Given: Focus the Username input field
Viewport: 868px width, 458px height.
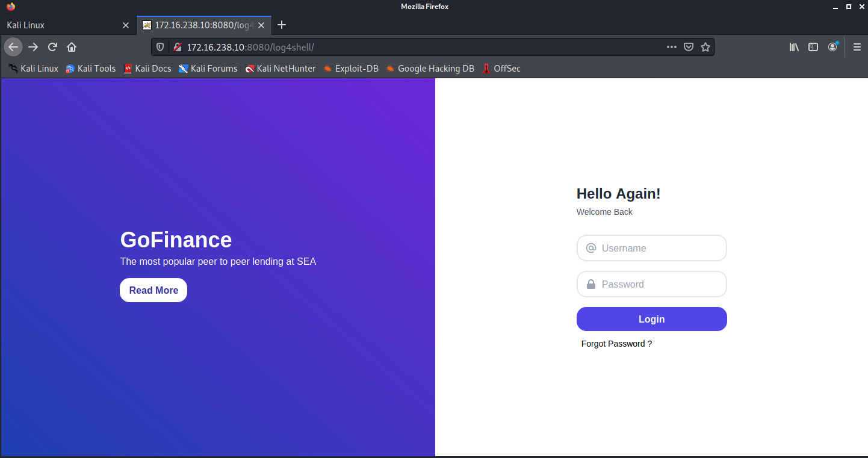Looking at the screenshot, I should pyautogui.click(x=659, y=248).
